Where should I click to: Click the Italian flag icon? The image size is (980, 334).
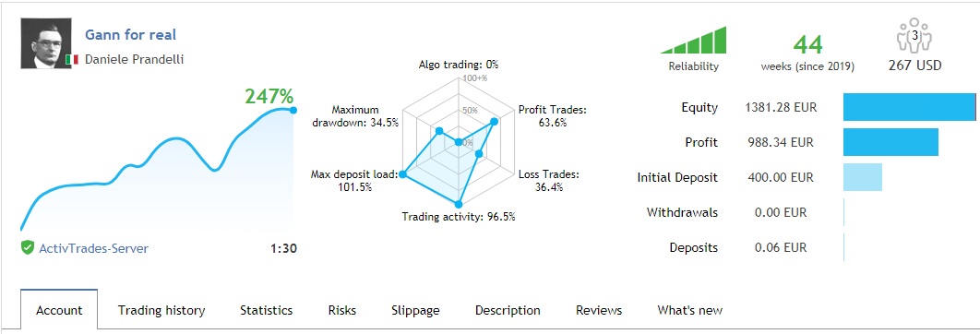tap(72, 59)
